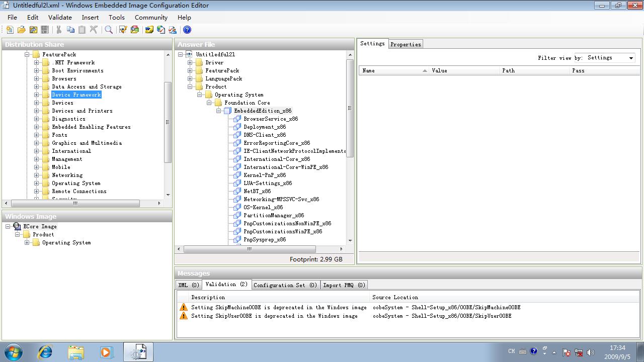Click the Save floppy disk toolbar icon
The width and height of the screenshot is (644, 362).
(x=45, y=30)
